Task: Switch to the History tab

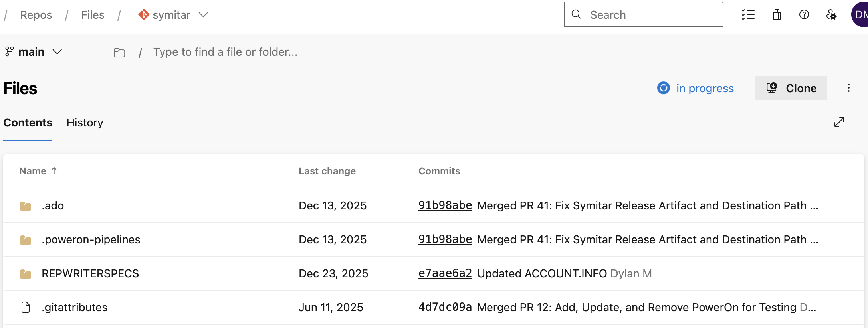Action: (x=85, y=123)
